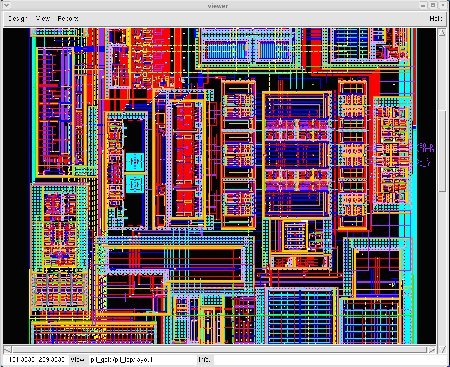Viewport: 450px width, 367px height.
Task: Maximize the viewer window
Action: 433,5
